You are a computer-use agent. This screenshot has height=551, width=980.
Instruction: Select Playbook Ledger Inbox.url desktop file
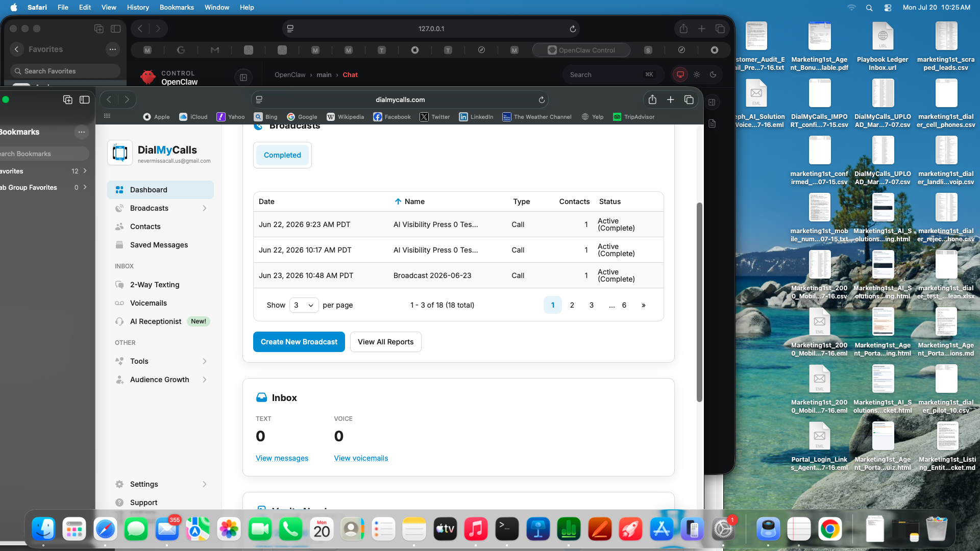883,46
